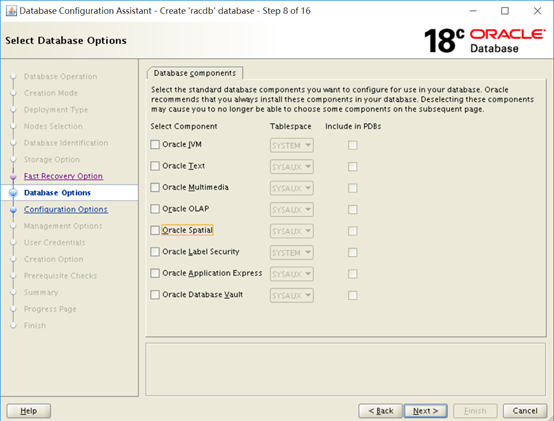Image resolution: width=554 pixels, height=421 pixels.
Task: Toggle Include in PDBs for Oracle JVM
Action: pos(353,145)
